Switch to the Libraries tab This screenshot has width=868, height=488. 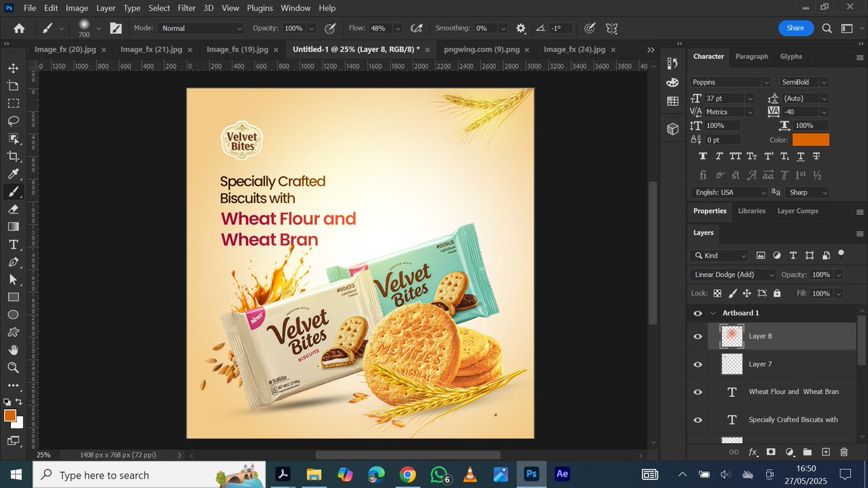(x=752, y=211)
